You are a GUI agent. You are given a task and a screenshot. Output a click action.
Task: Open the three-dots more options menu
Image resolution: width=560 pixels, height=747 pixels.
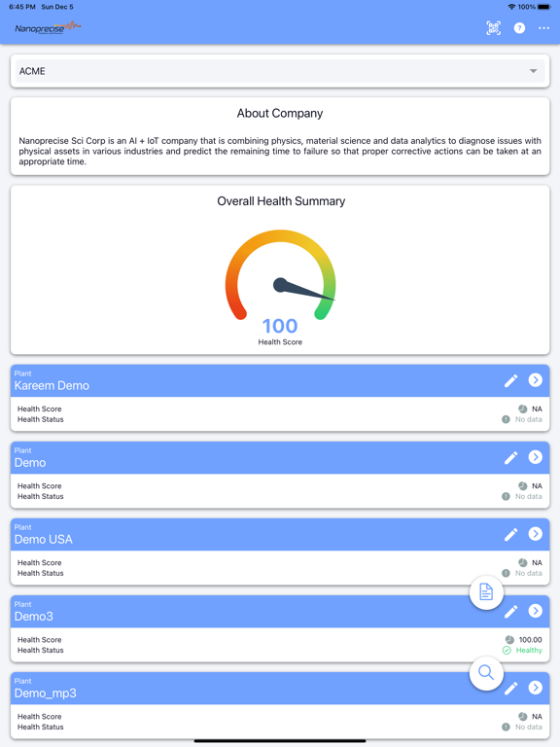543,28
